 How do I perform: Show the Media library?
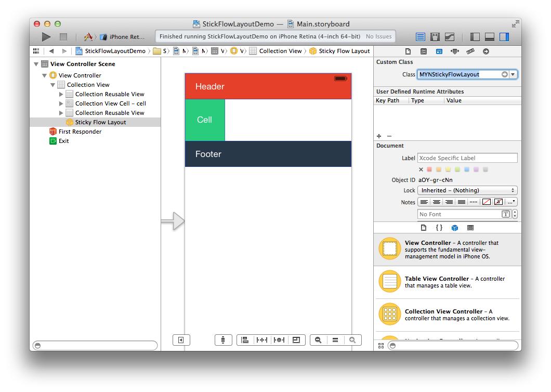[x=470, y=228]
